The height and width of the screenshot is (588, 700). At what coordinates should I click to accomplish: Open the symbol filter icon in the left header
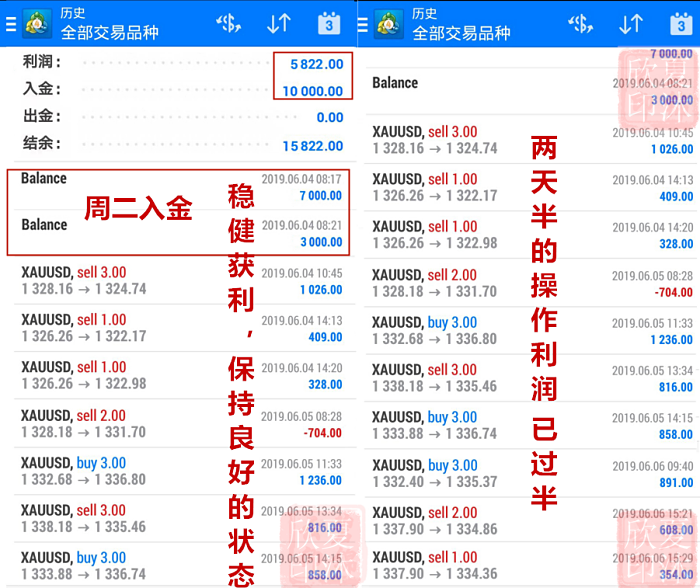(x=230, y=23)
